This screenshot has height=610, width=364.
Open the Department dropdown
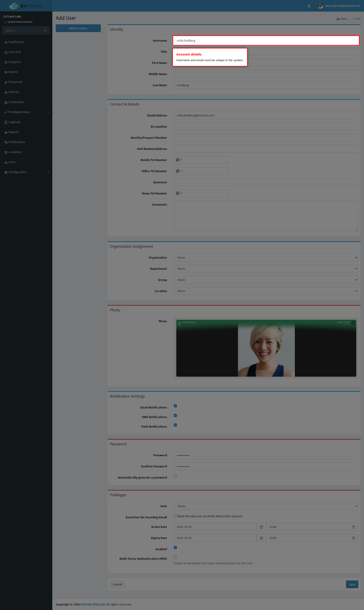click(266, 269)
